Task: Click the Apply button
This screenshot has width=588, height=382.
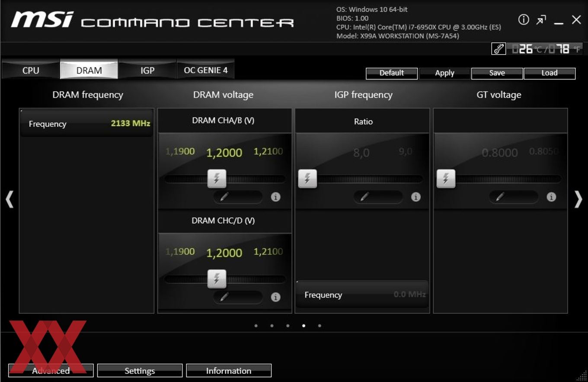Action: pos(444,73)
